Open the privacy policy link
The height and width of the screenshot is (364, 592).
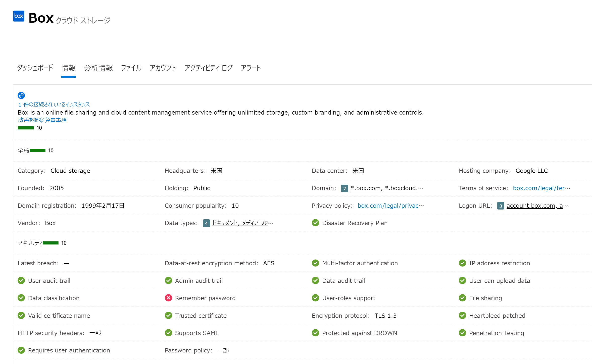(390, 205)
